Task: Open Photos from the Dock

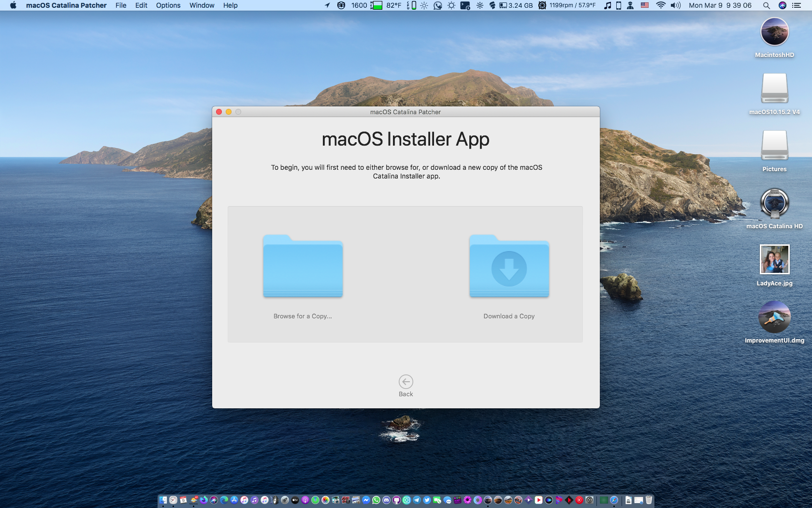Action: pyautogui.click(x=325, y=500)
